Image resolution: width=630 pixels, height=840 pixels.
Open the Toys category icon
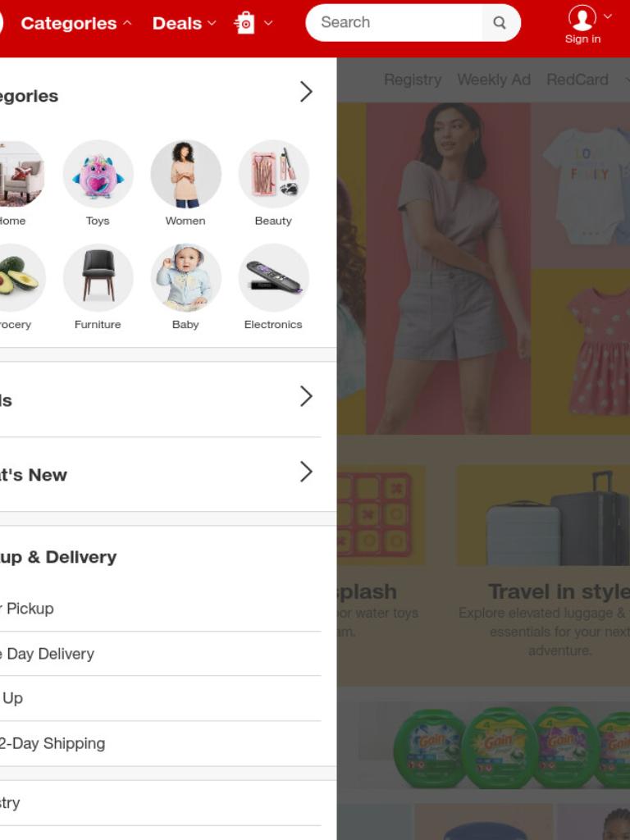pos(98,174)
